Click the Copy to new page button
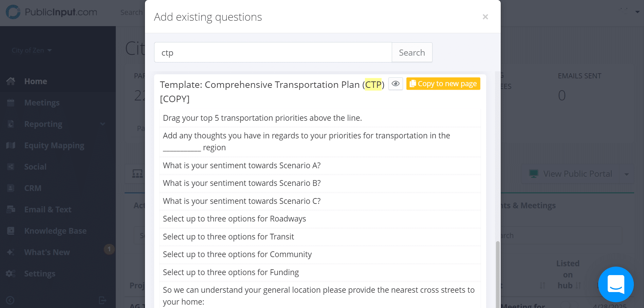644x308 pixels. click(443, 83)
